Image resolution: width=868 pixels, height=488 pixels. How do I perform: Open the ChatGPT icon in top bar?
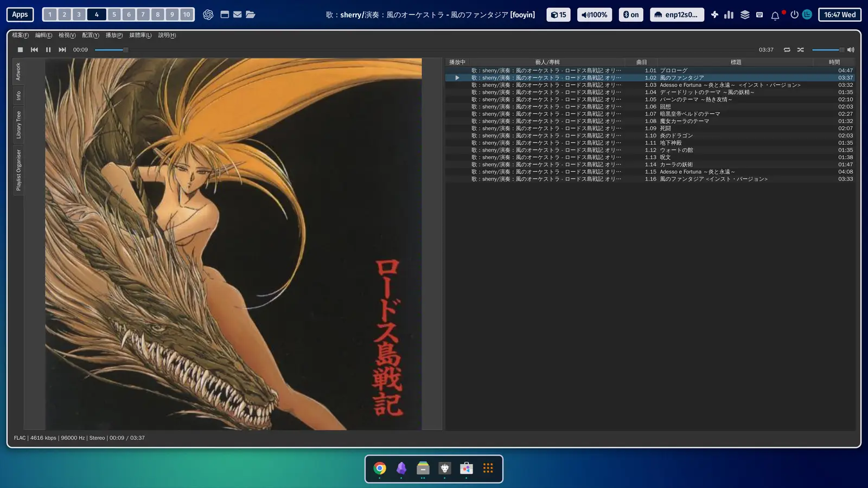pos(208,15)
